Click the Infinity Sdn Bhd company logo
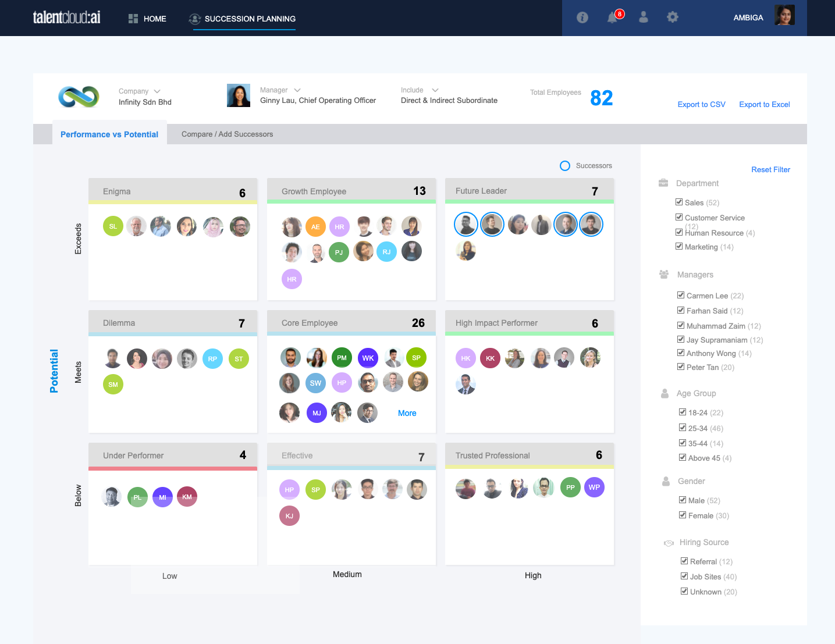835x644 pixels. [79, 97]
